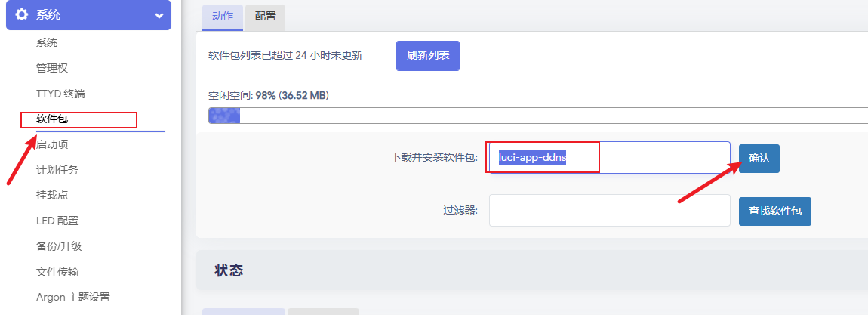Collapse the 系统 menu chevron
Viewport: 868px width, 315px height.
click(159, 16)
